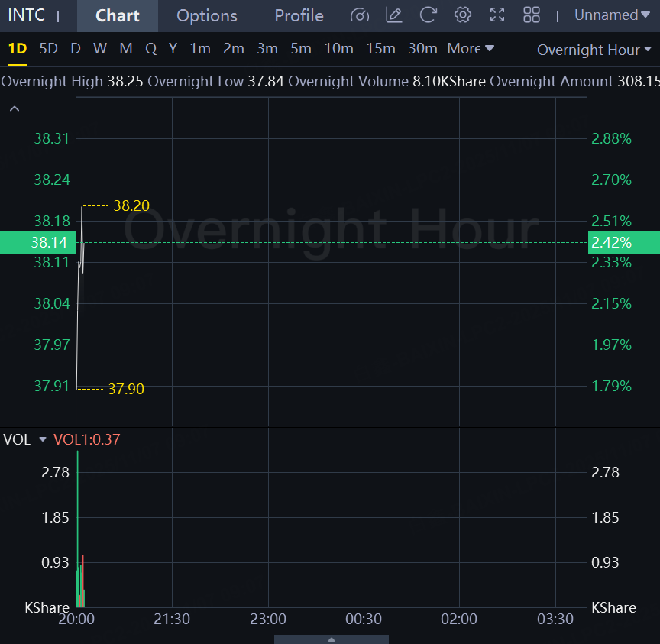
Task: Expand the More timeframes dropdown
Action: tap(471, 49)
